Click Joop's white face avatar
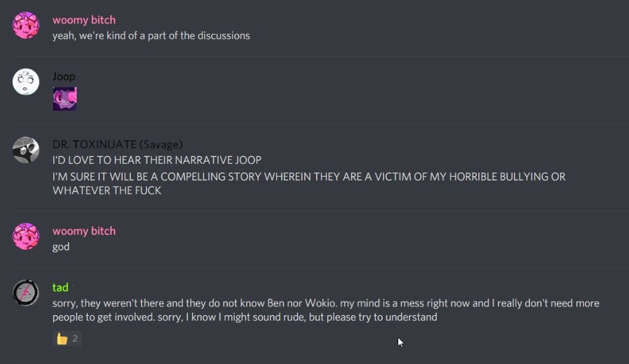Screen dimensions: 629x364 tap(26, 82)
